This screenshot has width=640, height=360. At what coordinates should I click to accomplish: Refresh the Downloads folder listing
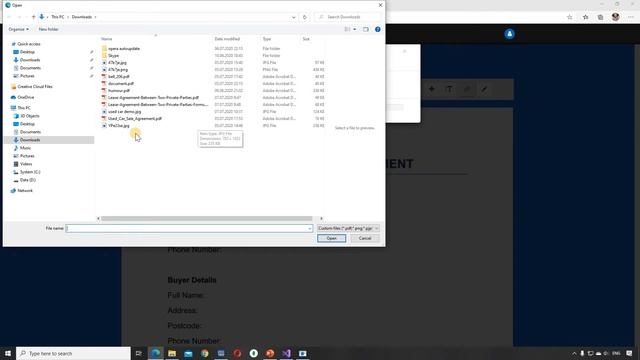tap(304, 17)
